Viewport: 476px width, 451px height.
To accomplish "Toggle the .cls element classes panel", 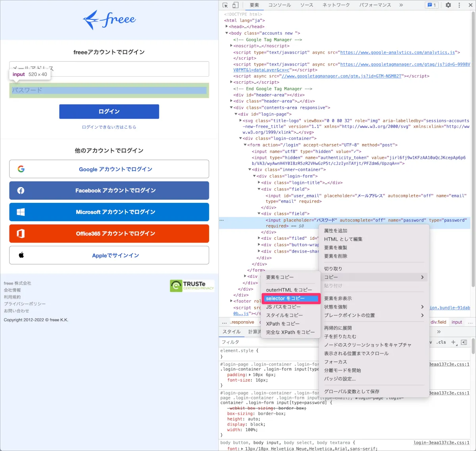I will [441, 342].
